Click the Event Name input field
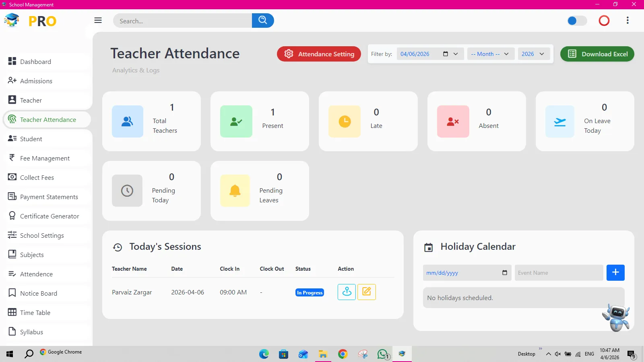Viewport: 644px width, 362px height. [559, 273]
